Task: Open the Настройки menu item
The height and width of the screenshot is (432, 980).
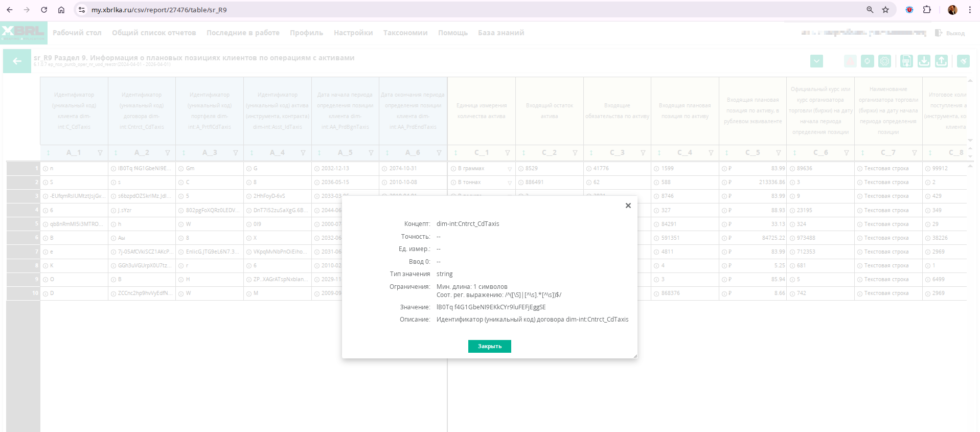Action: [353, 33]
